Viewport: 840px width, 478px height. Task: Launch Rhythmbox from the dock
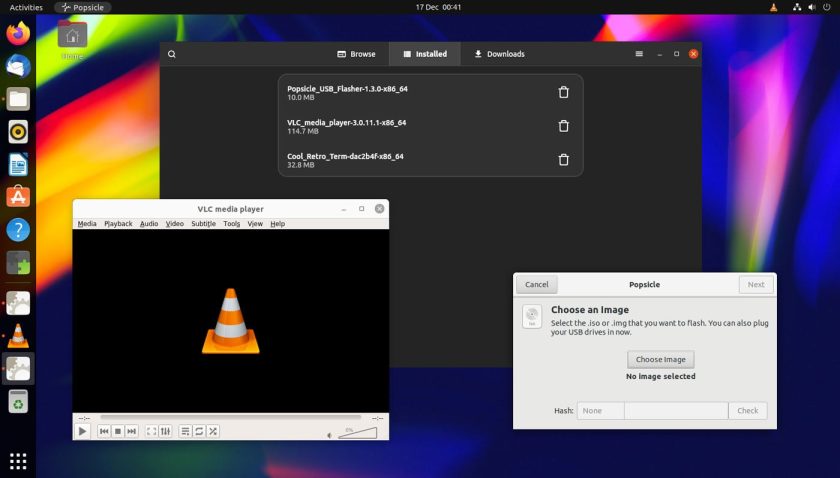pos(18,132)
